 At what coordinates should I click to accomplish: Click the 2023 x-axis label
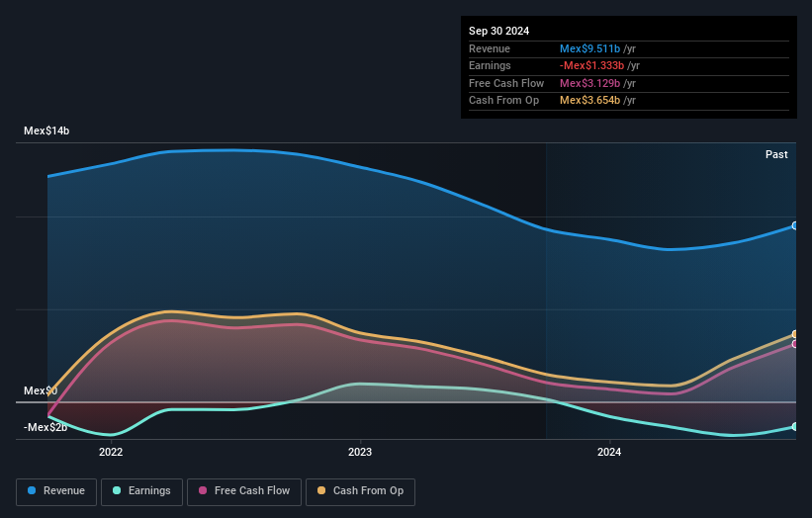360,453
